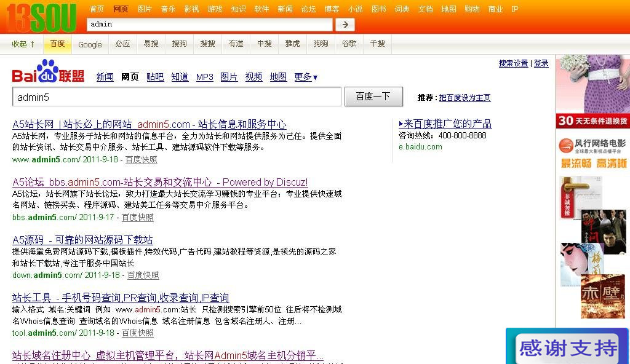Open Baidu 贴吧 link
The height and width of the screenshot is (364, 630).
click(155, 77)
